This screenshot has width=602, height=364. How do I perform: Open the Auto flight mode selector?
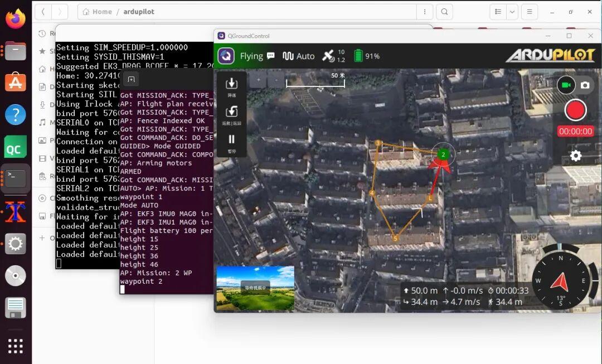click(x=298, y=56)
